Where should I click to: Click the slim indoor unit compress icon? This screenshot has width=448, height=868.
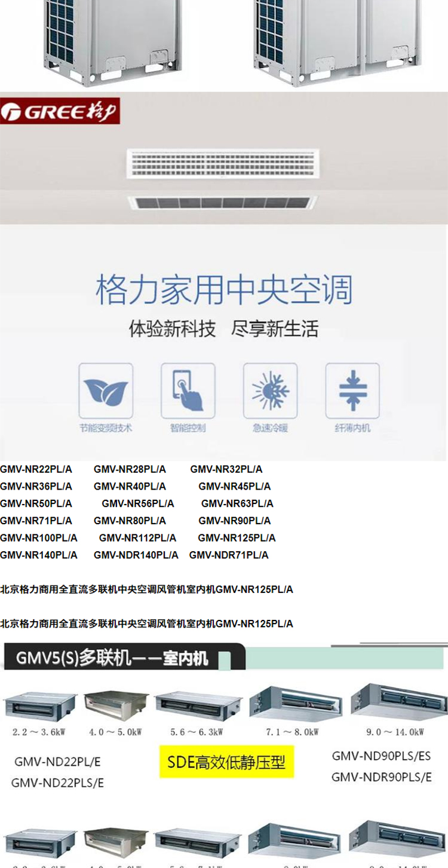coord(352,390)
